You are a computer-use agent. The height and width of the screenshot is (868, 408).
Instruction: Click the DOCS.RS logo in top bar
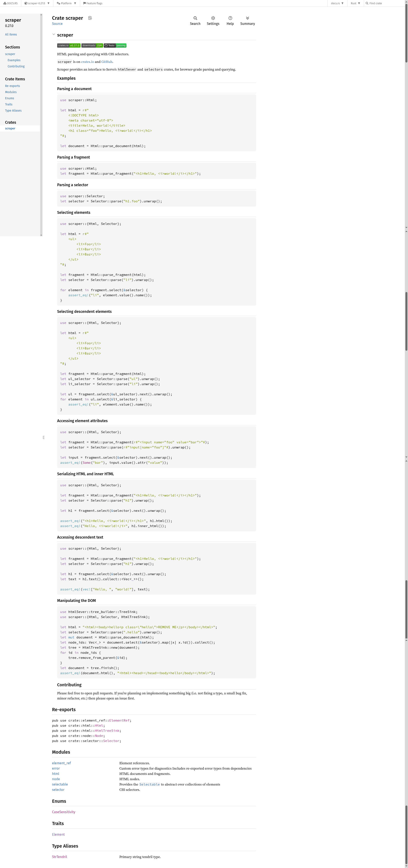pos(10,3)
